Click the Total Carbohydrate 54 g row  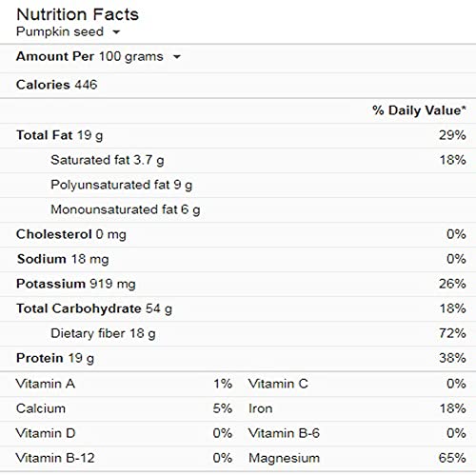238,308
